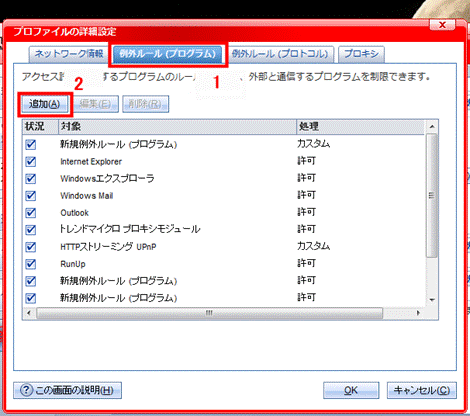Click 許可 in the トレンドマイクロ row

306,229
